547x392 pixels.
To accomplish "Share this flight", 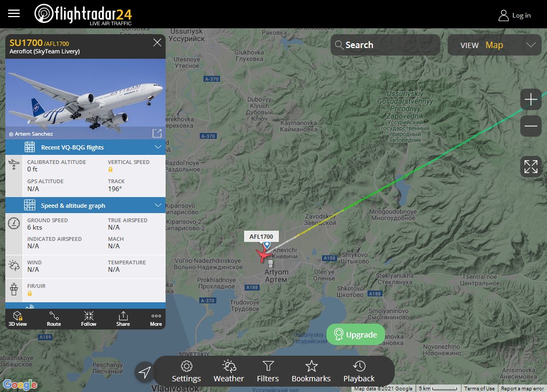I will pos(123,319).
